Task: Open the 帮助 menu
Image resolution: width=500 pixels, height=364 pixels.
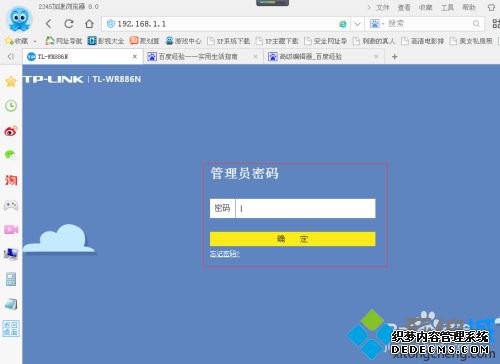Action: [469, 7]
